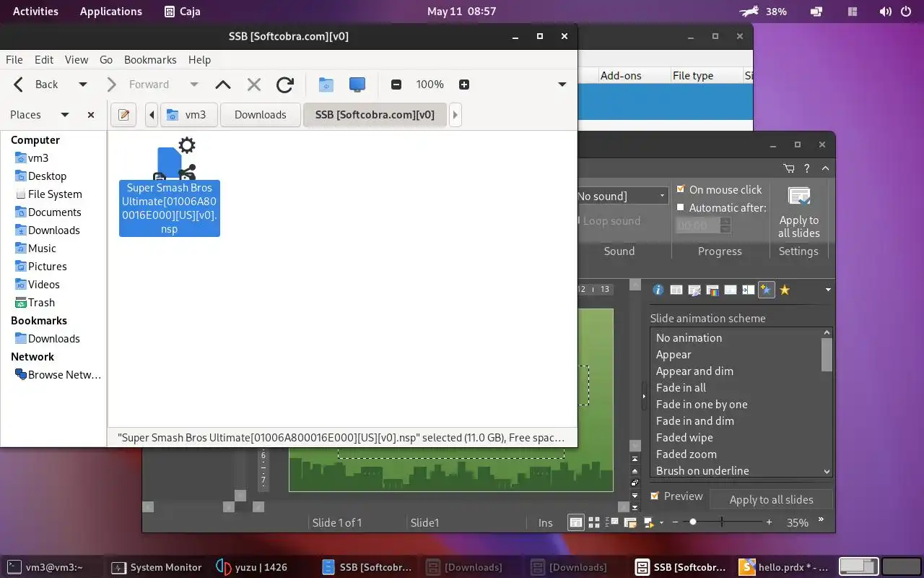This screenshot has height=578, width=924.
Task: Close the Places side pane
Action: tap(91, 115)
